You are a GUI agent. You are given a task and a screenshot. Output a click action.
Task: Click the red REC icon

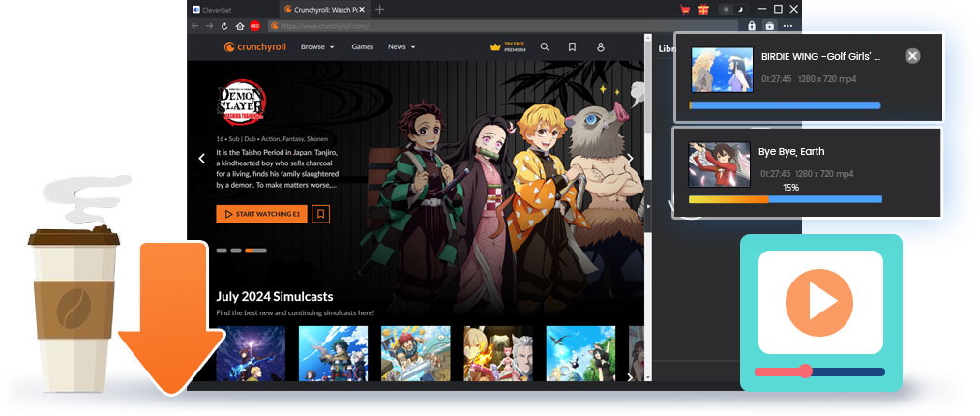tap(254, 26)
